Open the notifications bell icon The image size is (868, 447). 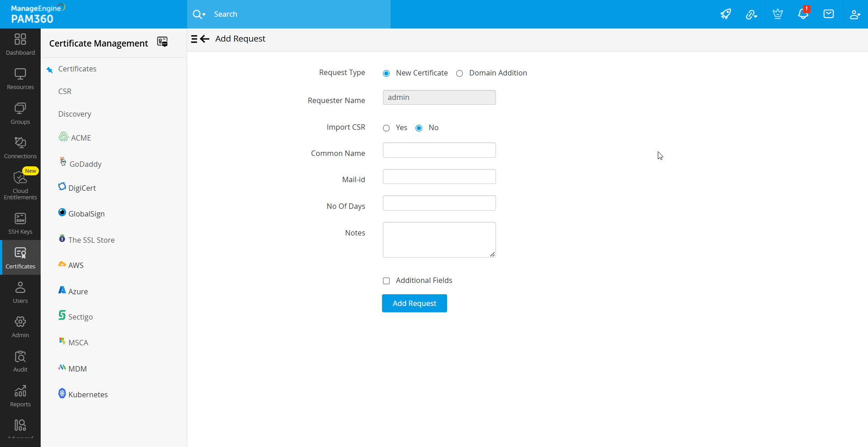(803, 14)
